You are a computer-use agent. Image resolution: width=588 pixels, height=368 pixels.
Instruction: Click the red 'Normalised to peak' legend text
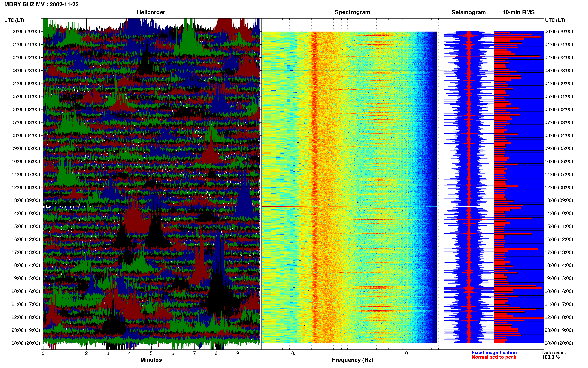click(x=494, y=357)
